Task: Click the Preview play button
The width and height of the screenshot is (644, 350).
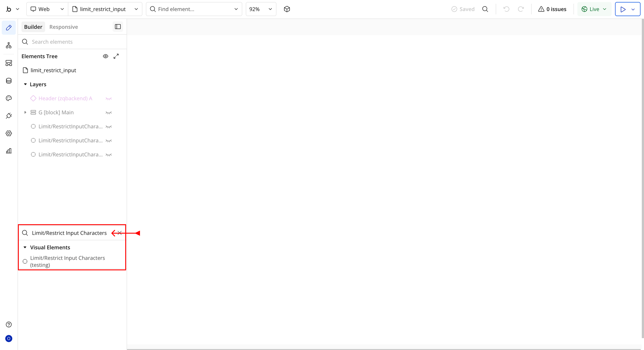Action: click(623, 9)
